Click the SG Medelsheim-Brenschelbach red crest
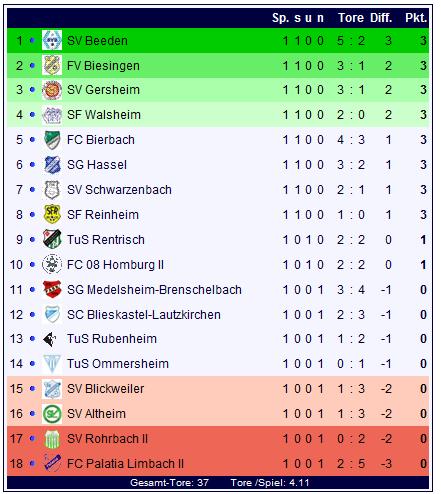Image resolution: width=441 pixels, height=494 pixels. [x=52, y=289]
